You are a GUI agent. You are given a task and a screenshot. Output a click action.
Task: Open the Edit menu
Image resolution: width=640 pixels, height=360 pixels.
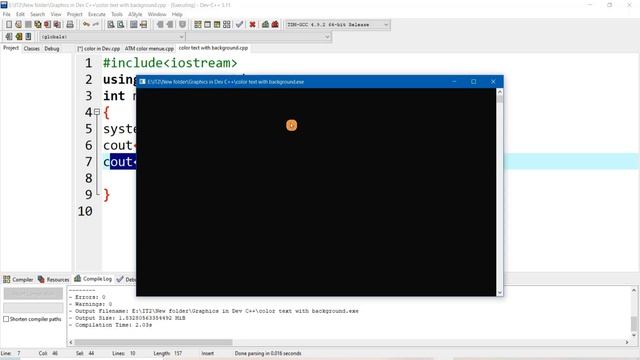click(x=20, y=14)
